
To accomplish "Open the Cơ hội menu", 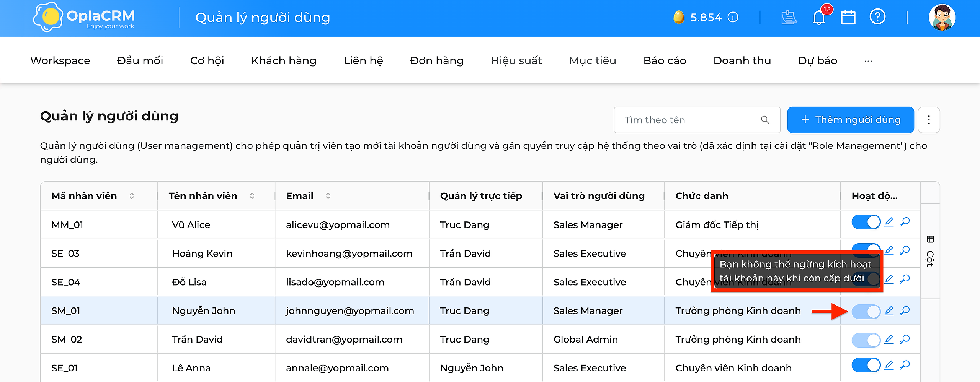I will click(x=207, y=61).
